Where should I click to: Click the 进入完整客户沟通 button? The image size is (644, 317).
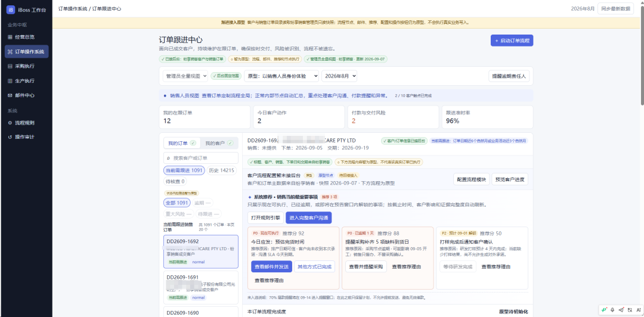click(308, 217)
